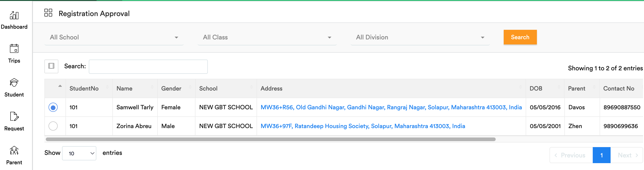Click NEW GBT SCHOOL in Samwell's row
The height and width of the screenshot is (170, 644).
pos(226,107)
